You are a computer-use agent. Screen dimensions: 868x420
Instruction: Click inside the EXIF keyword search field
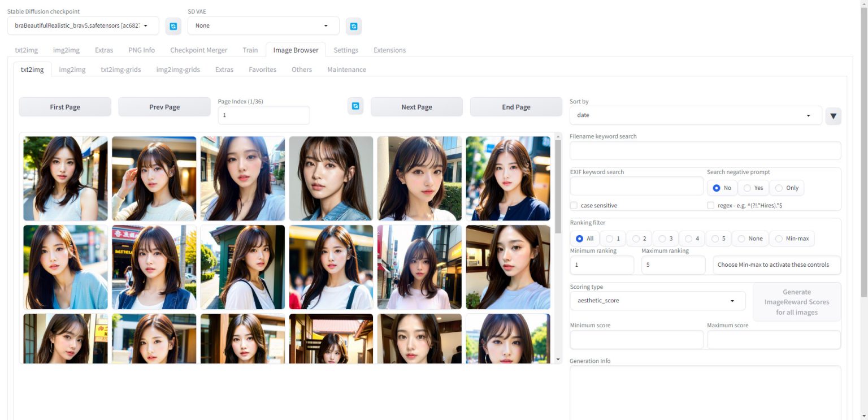[x=636, y=185]
